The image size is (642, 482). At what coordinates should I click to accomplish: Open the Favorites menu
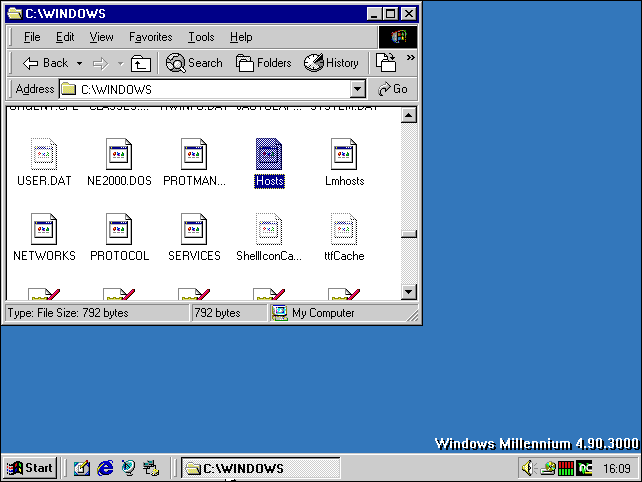click(x=151, y=37)
